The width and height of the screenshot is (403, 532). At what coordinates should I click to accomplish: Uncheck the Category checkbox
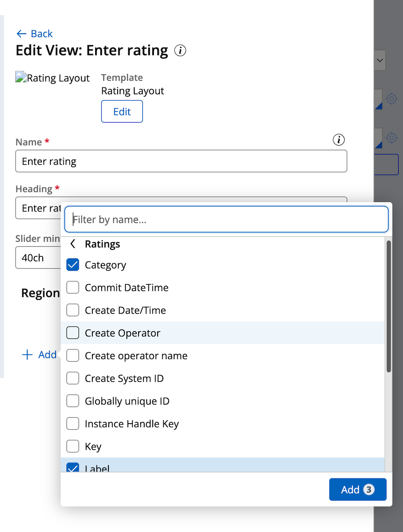[x=73, y=265]
